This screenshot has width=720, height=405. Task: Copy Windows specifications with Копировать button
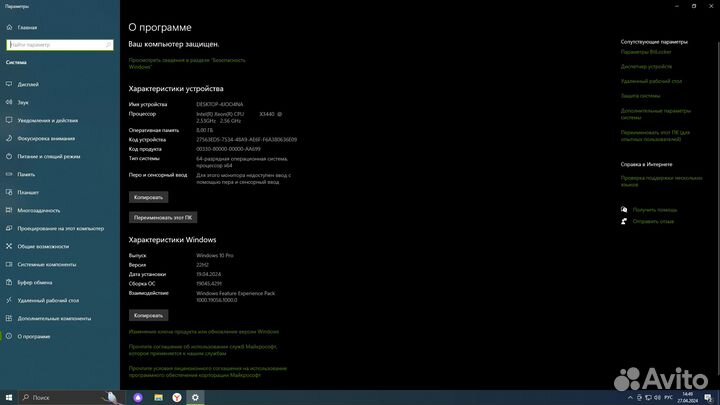[x=148, y=315]
